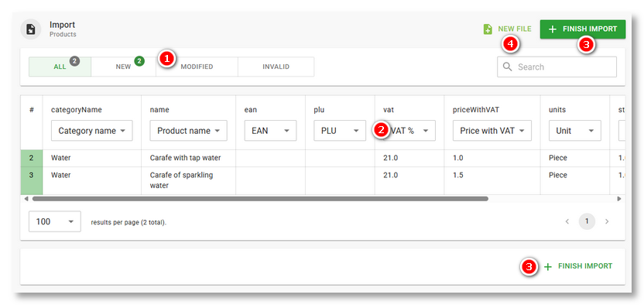Switch to the INVALID filter tab
Screen dimensions: 644x305
(x=276, y=67)
